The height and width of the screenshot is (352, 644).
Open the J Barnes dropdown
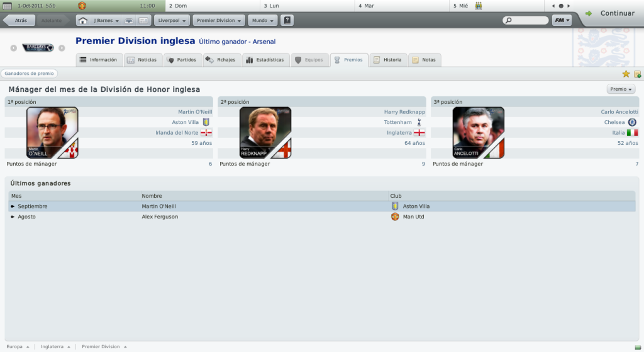[x=106, y=21]
